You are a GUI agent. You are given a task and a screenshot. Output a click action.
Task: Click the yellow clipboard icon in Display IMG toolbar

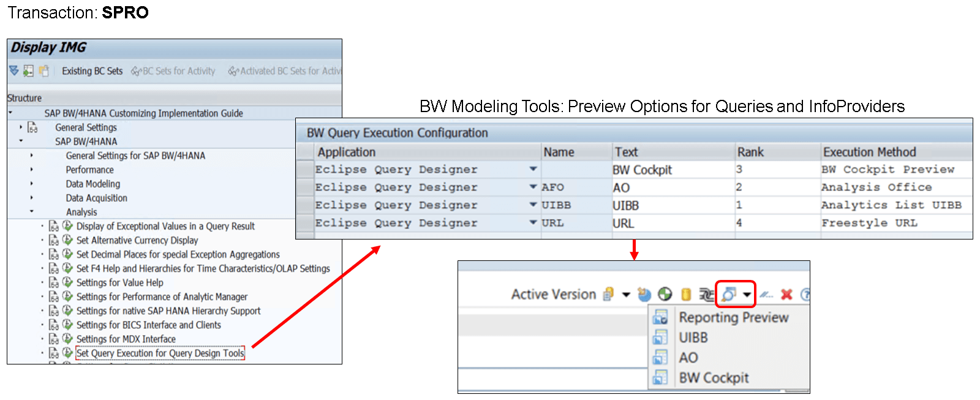click(43, 71)
